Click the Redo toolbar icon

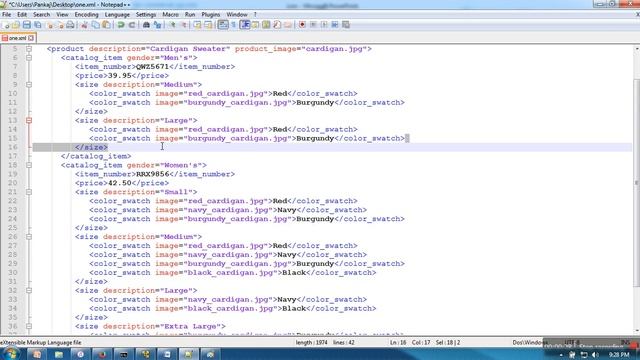point(131,25)
